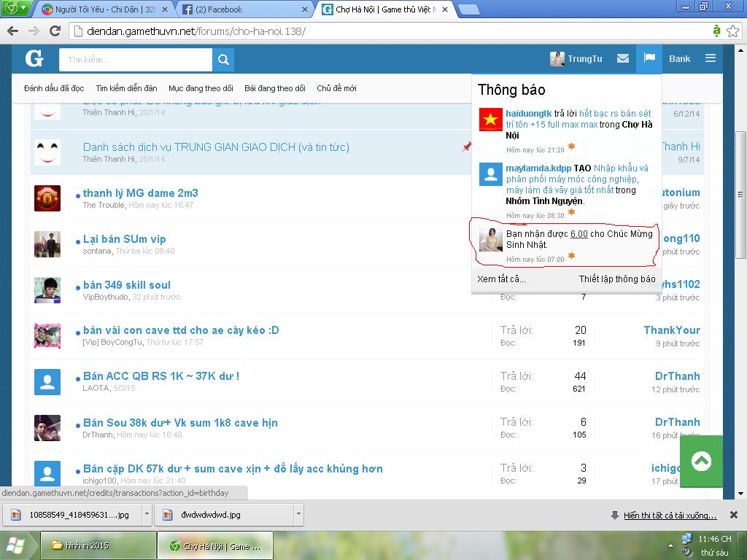
Task: Open thread bán vài con cave ttd
Action: (x=181, y=330)
